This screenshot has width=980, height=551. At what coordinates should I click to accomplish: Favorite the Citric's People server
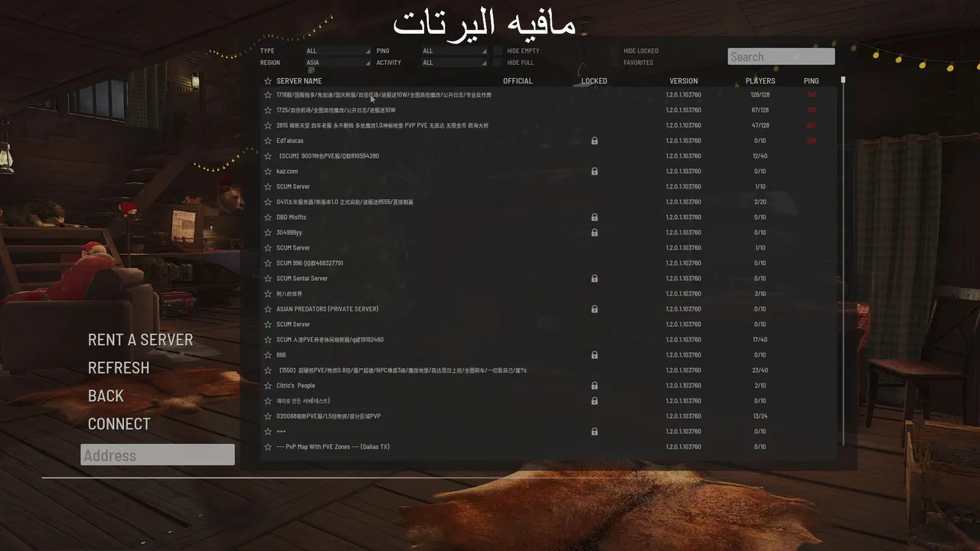(268, 386)
